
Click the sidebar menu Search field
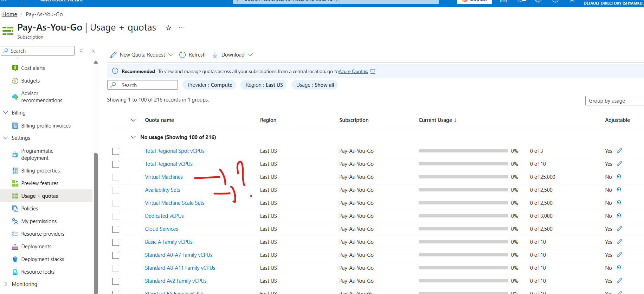pyautogui.click(x=38, y=51)
